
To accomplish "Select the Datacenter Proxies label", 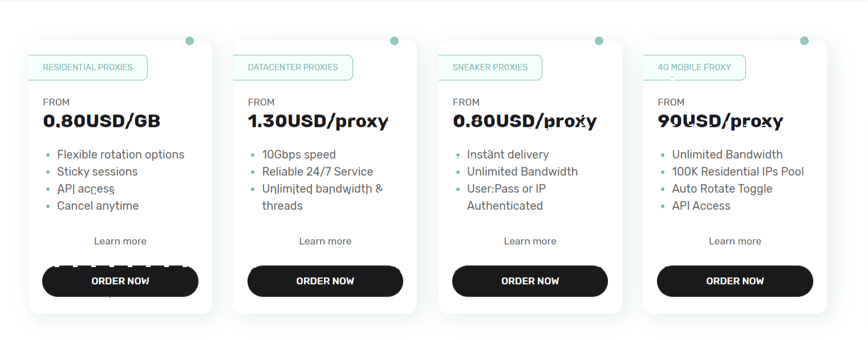I will pos(293,67).
